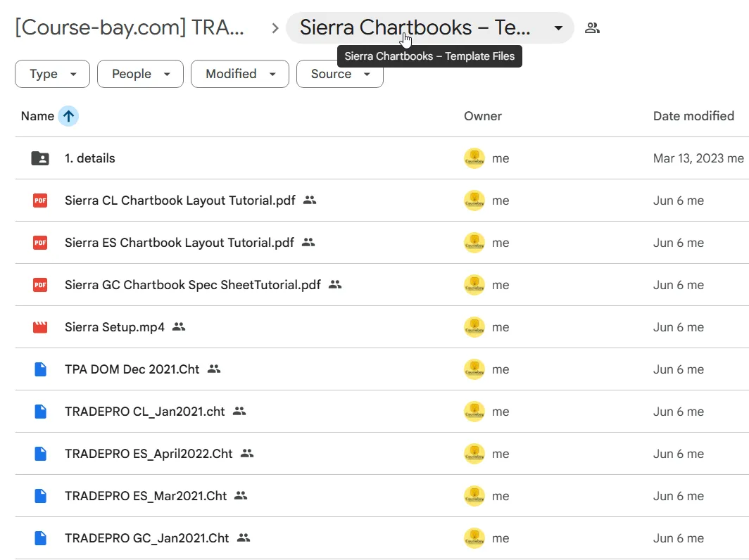
Task: Click shared icon beside Sierra ES Chartbook Layout Tutorial.pdf
Action: coord(308,242)
